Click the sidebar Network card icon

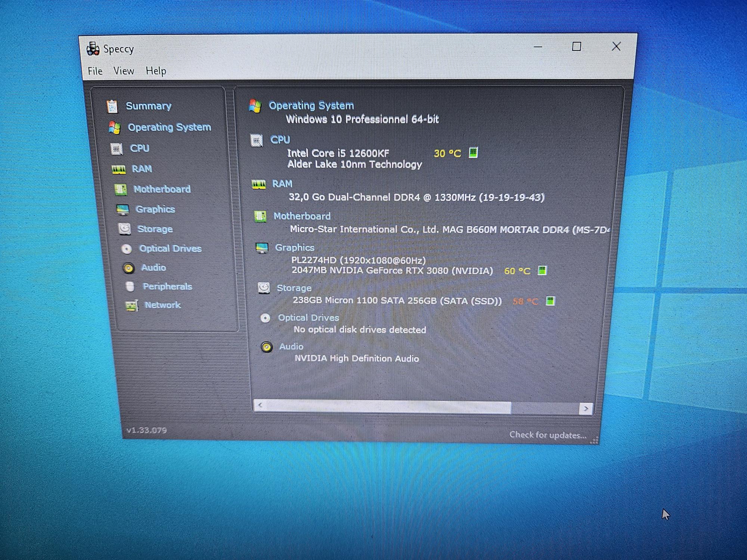click(x=132, y=306)
